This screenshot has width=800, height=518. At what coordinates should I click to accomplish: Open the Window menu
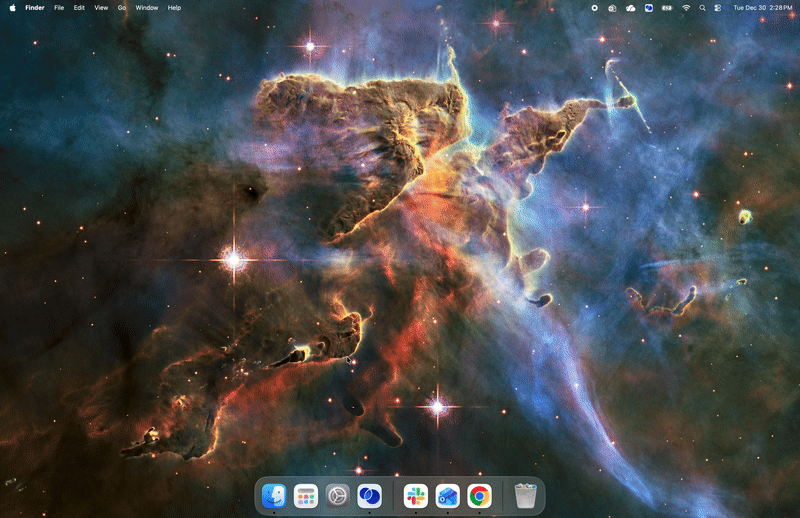pyautogui.click(x=147, y=8)
